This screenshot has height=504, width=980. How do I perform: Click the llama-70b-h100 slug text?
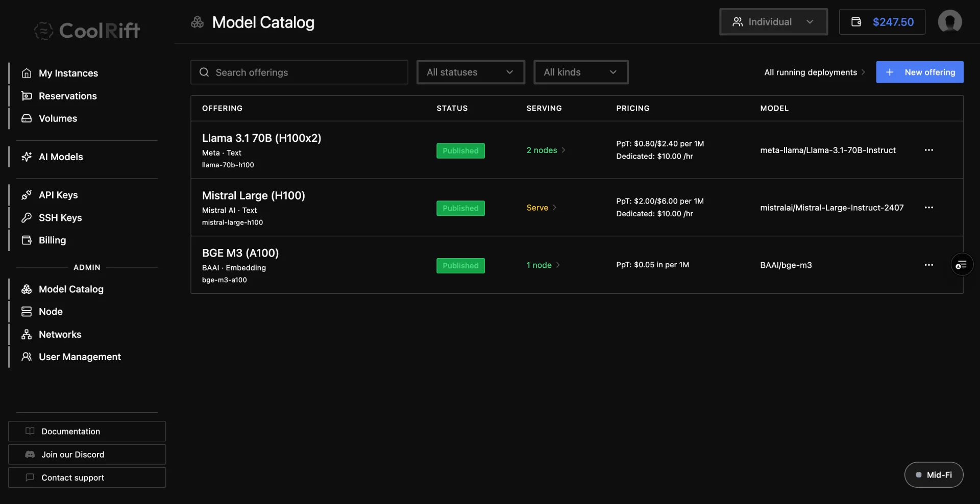228,165
